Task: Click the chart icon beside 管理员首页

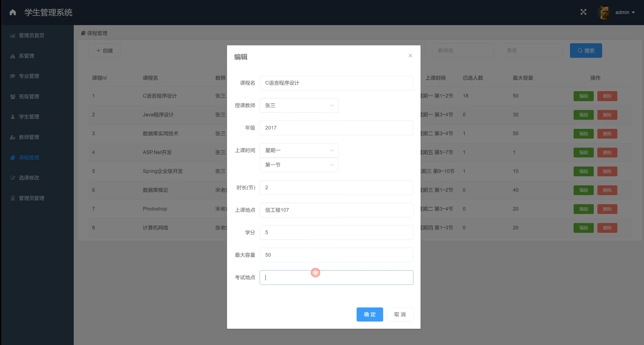Action: coord(12,35)
